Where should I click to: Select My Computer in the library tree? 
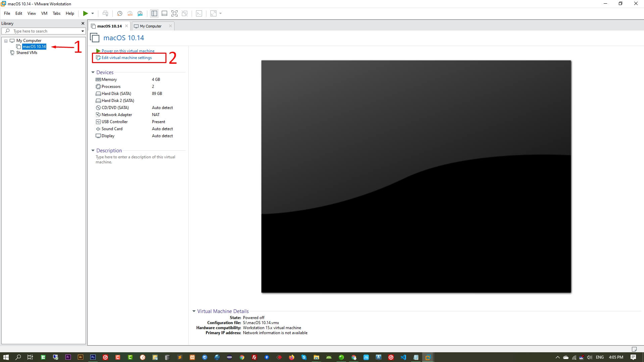[29, 41]
